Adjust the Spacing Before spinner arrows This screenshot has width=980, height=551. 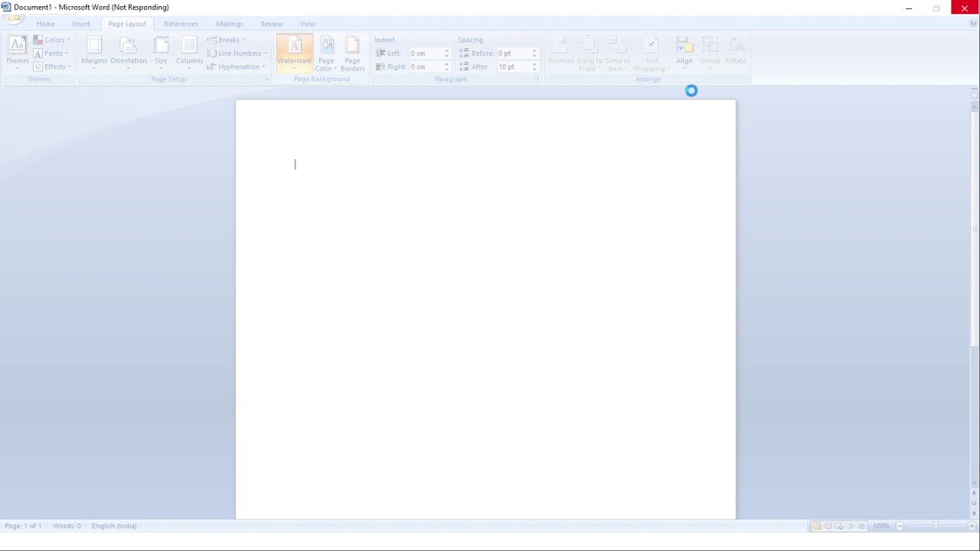point(534,54)
